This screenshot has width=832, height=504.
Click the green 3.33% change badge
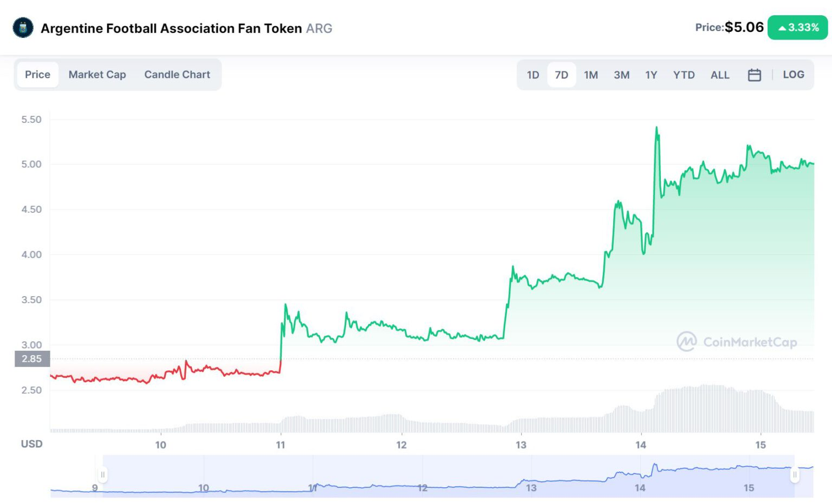[798, 28]
